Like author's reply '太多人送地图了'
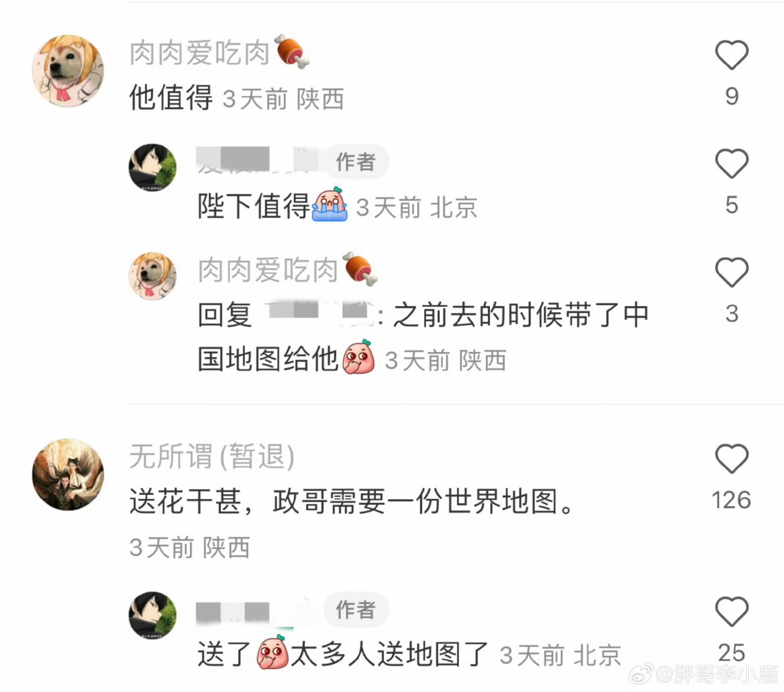This screenshot has height=692, width=784. coord(732,611)
